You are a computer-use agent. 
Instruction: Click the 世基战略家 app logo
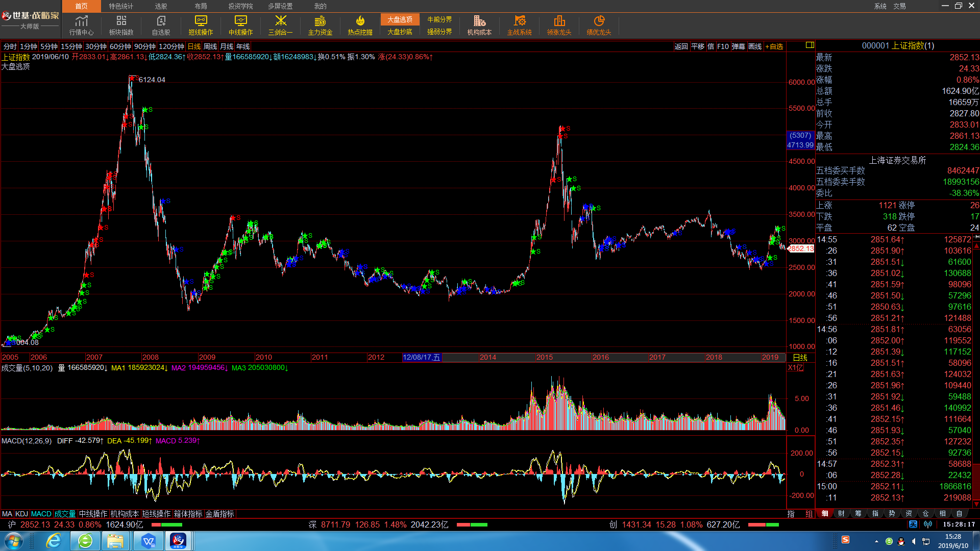(x=31, y=19)
